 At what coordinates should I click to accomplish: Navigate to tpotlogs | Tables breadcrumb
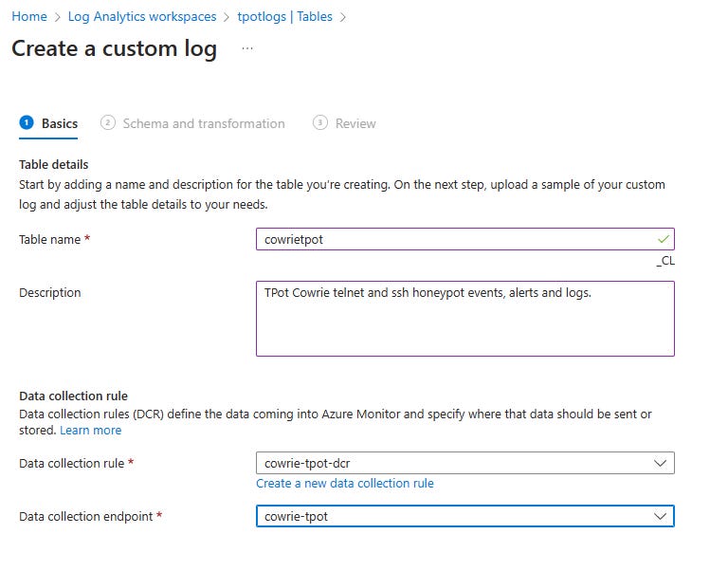point(284,17)
